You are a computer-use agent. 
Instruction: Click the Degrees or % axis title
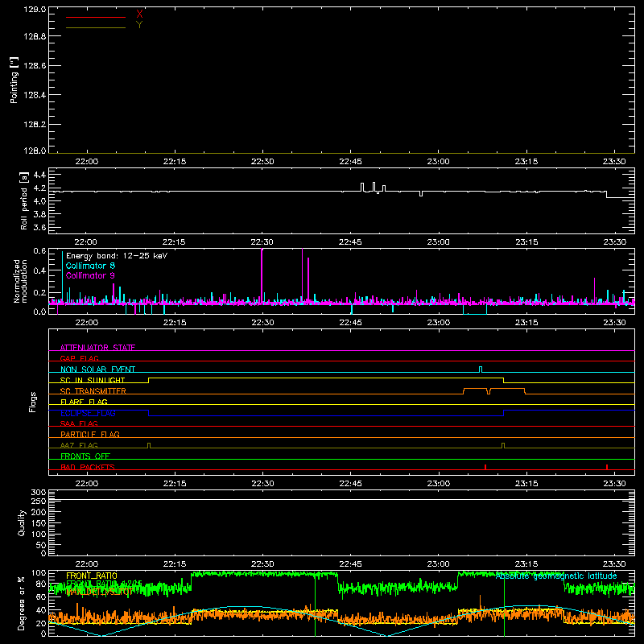pyautogui.click(x=21, y=603)
